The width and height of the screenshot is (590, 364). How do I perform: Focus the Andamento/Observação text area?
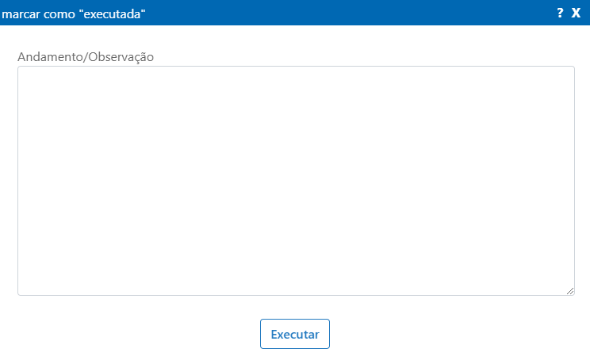point(296,181)
